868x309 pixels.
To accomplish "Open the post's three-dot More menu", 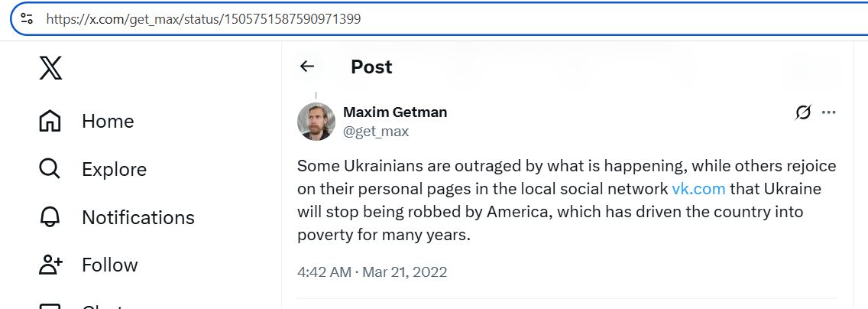I will click(829, 112).
